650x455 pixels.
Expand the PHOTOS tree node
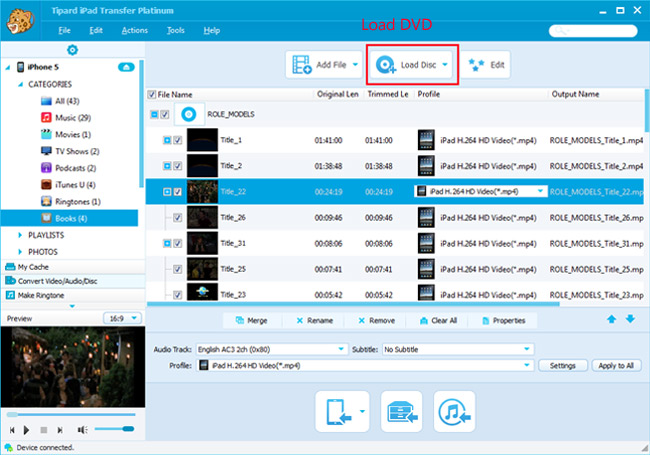pos(20,252)
